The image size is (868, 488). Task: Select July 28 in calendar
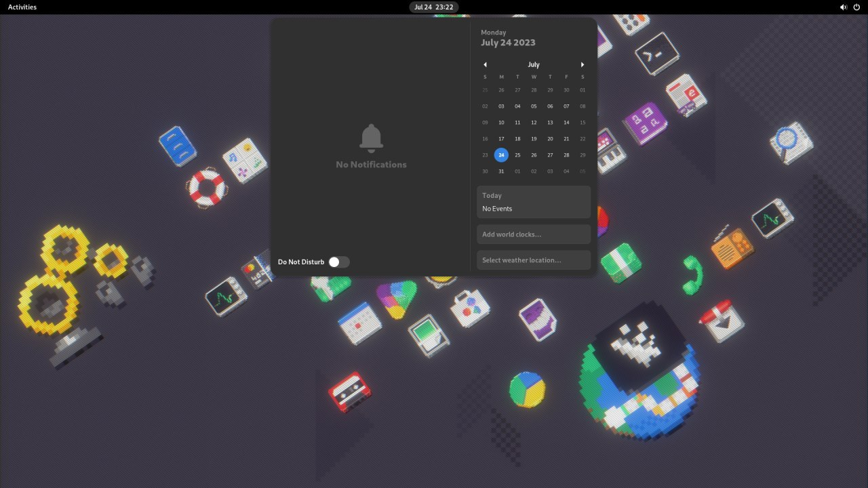[x=566, y=155]
